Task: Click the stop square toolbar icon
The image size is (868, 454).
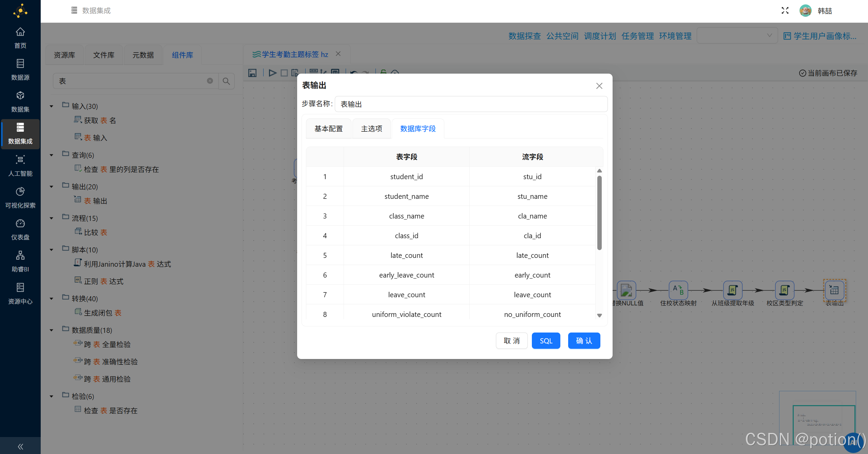Action: tap(284, 73)
